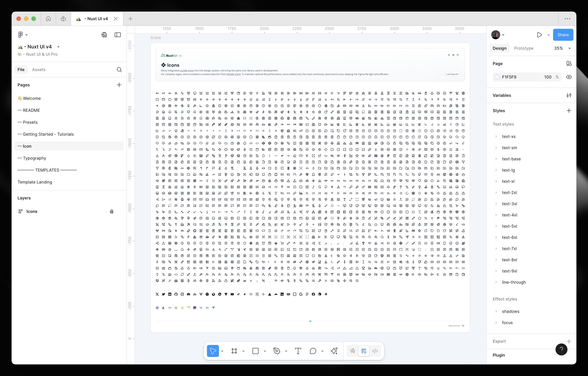Image resolution: width=588 pixels, height=376 pixels.
Task: Select the Comment tool
Action: (313, 351)
